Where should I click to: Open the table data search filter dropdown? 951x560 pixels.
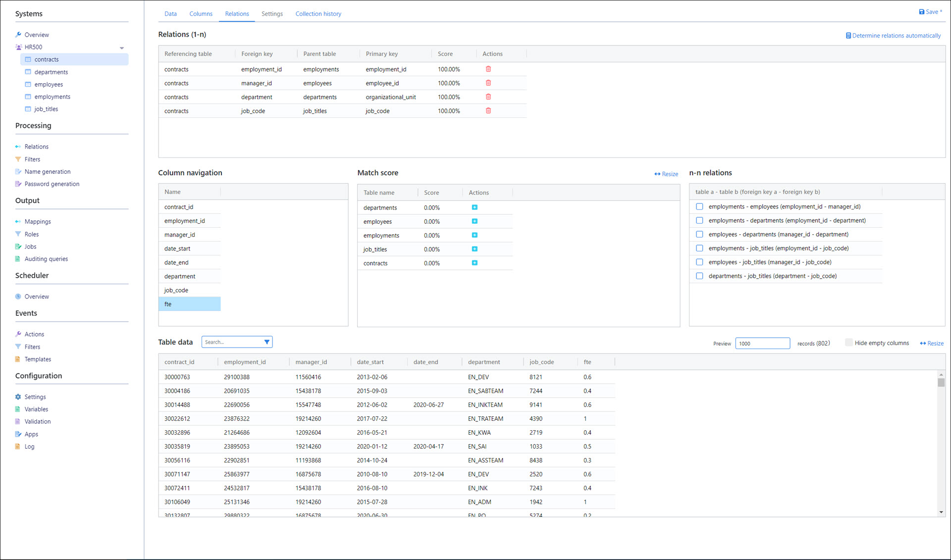click(267, 342)
